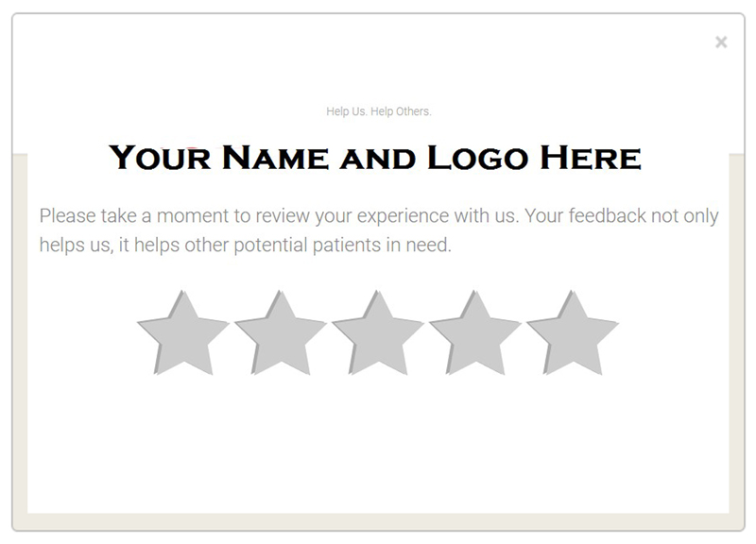The image size is (756, 544).
Task: Click the 'Your Name and Logo Here' heading
Action: pos(375,158)
